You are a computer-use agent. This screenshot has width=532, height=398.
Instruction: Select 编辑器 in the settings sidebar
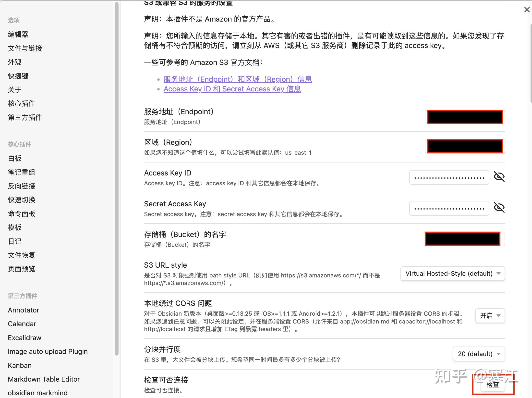pyautogui.click(x=18, y=35)
